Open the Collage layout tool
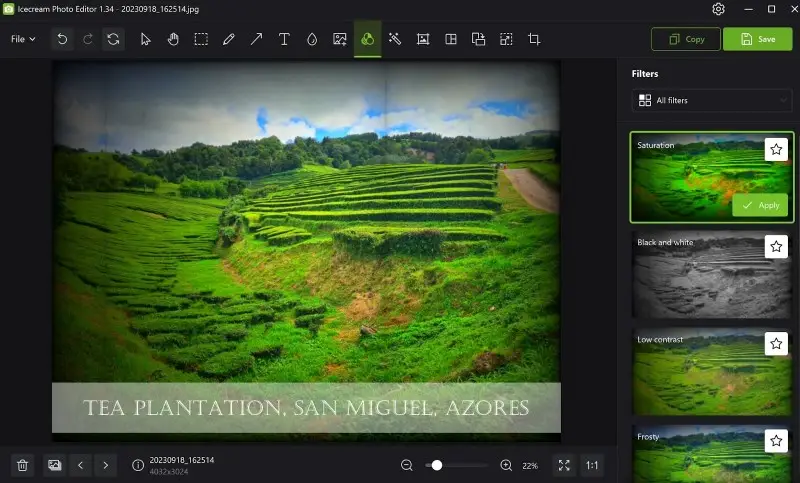 click(x=451, y=39)
